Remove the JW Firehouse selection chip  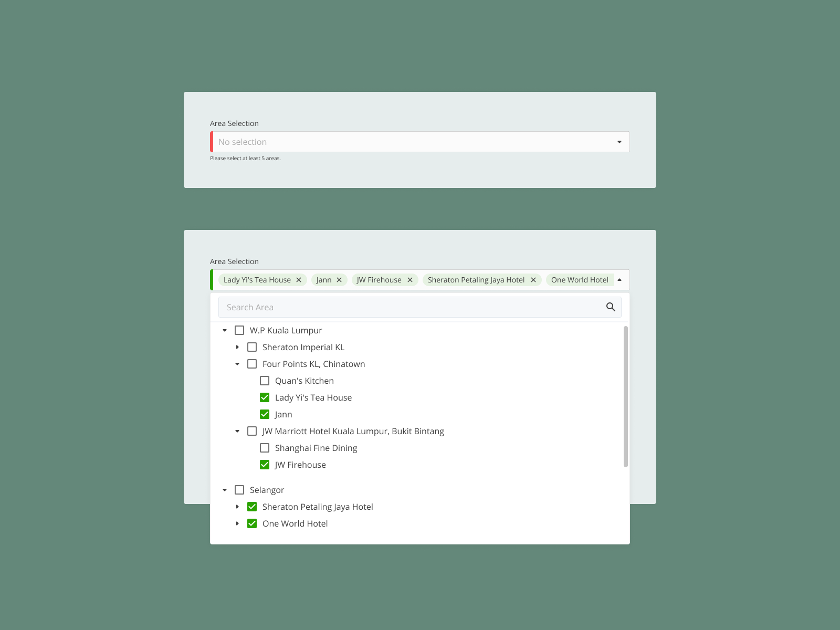pos(410,280)
